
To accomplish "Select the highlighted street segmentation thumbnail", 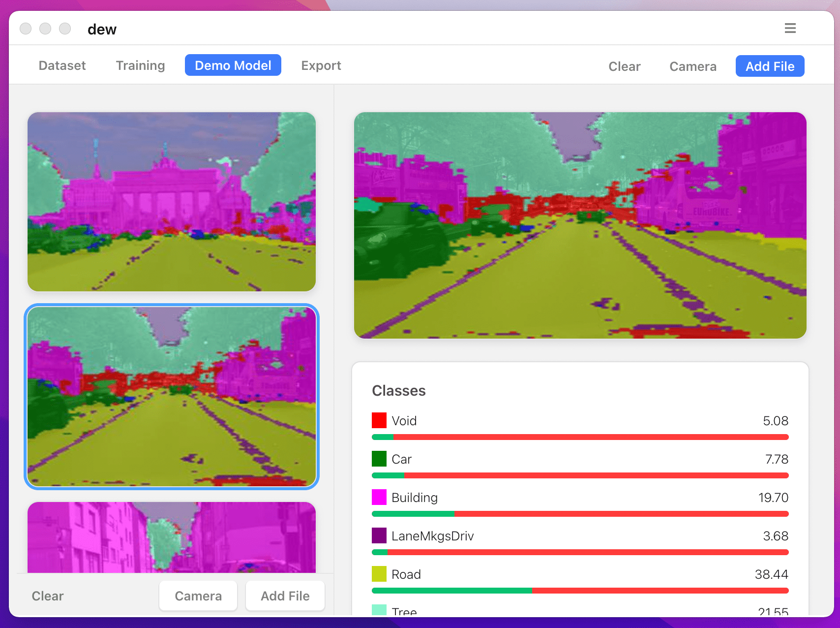I will coord(172,397).
